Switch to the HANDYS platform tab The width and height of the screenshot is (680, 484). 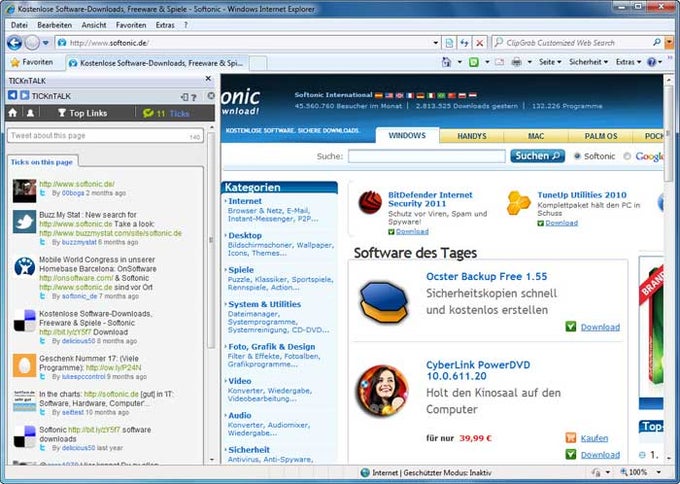(472, 136)
